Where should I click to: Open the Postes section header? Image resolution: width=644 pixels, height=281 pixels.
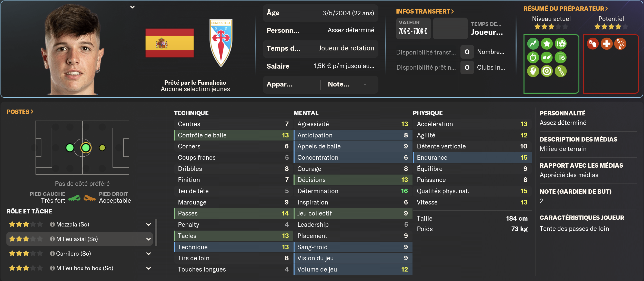click(20, 112)
